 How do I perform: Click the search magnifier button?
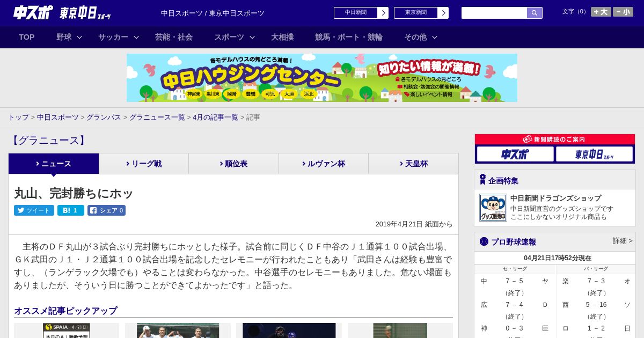tap(535, 13)
